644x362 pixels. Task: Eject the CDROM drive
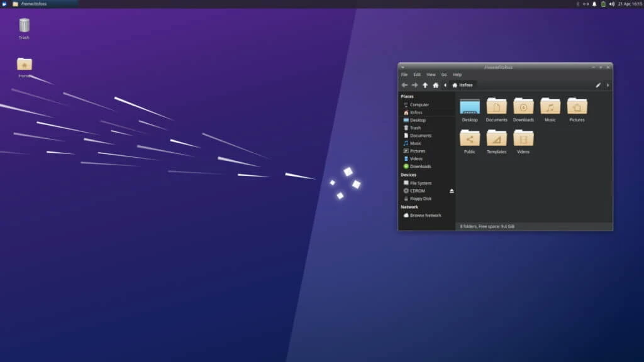click(451, 190)
